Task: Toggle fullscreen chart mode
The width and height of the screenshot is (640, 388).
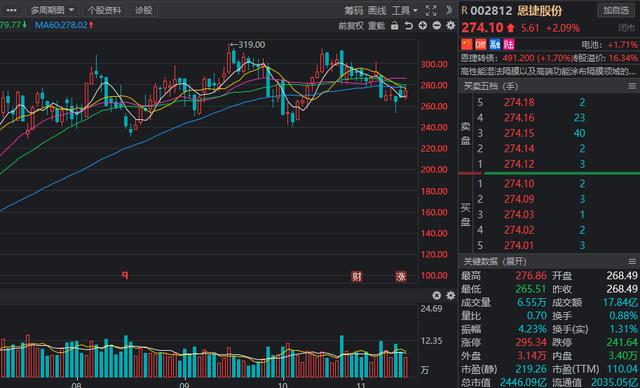Action: click(431, 11)
